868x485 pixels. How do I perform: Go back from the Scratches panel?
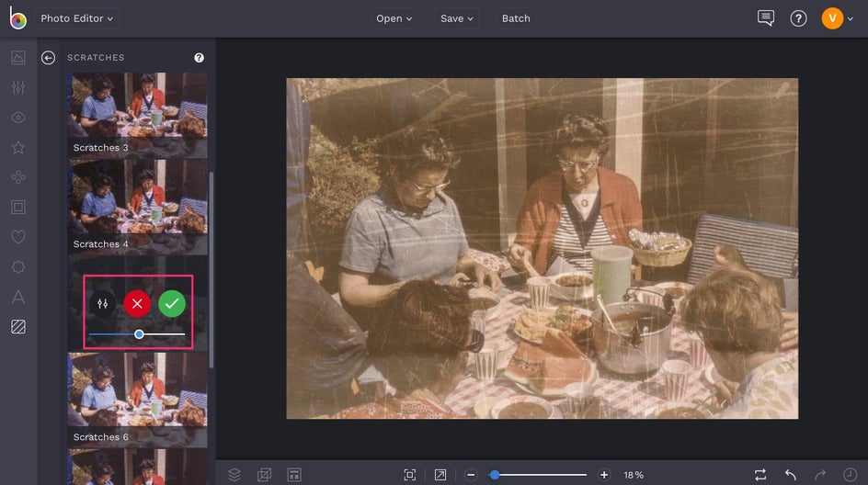[x=48, y=58]
